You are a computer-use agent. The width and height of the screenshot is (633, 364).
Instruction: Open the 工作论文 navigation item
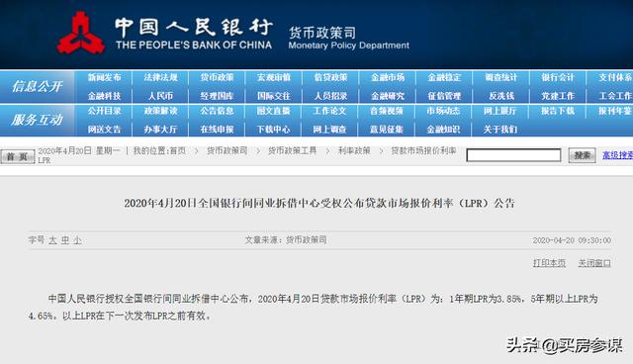(329, 111)
